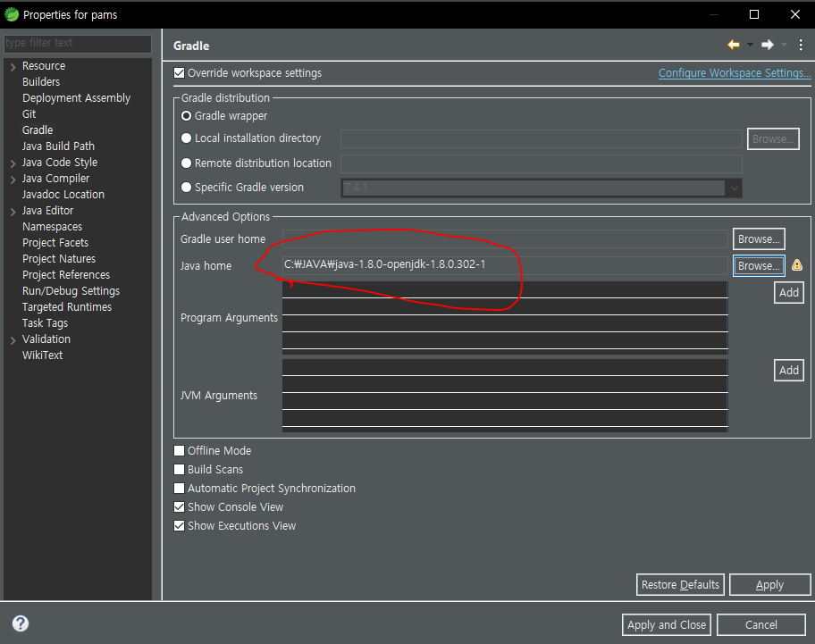Open the Project Natures page

pos(59,259)
